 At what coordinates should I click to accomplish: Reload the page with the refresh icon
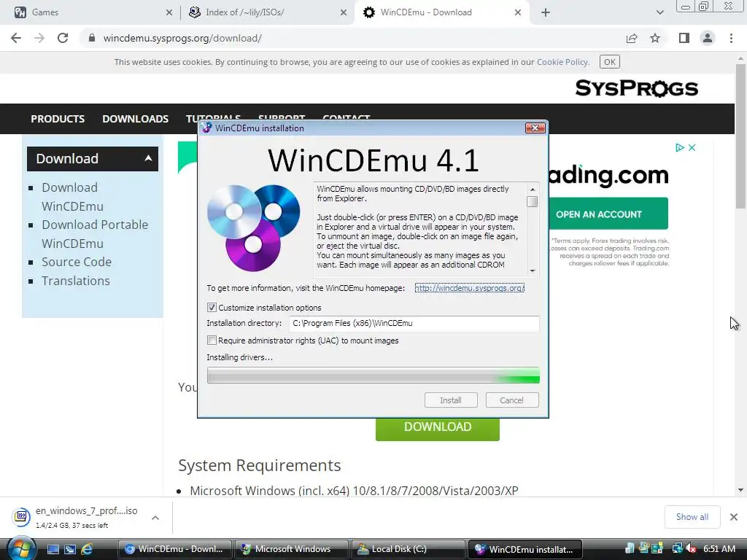point(63,38)
